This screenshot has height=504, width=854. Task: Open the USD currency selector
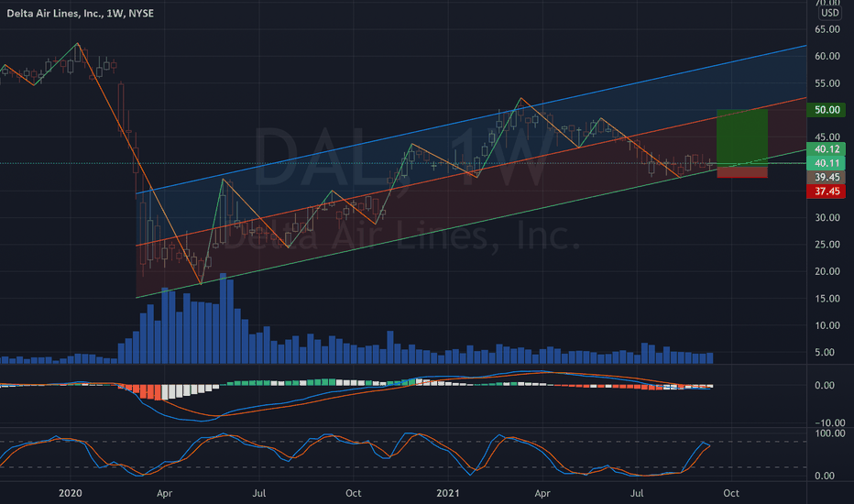pyautogui.click(x=830, y=13)
